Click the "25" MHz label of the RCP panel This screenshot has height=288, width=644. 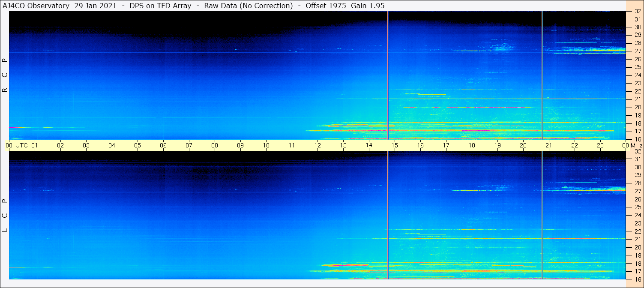pos(638,67)
